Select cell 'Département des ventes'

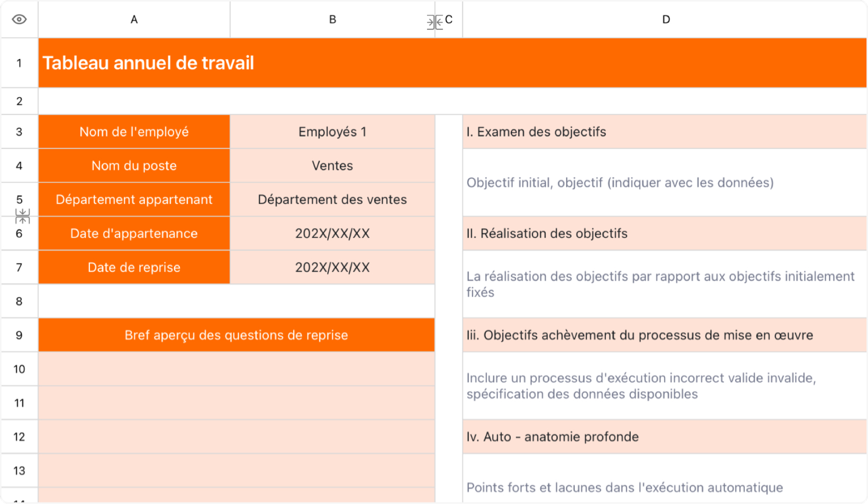coord(332,200)
